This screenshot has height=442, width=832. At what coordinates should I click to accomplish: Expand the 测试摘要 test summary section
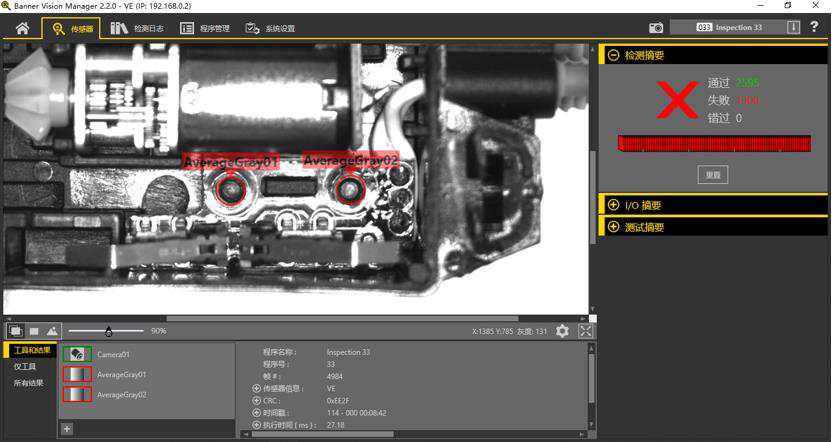click(x=613, y=227)
